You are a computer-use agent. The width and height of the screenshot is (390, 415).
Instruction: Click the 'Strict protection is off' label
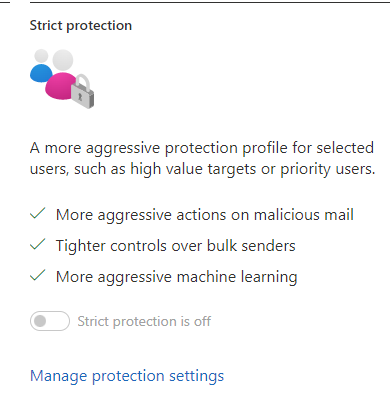(144, 321)
